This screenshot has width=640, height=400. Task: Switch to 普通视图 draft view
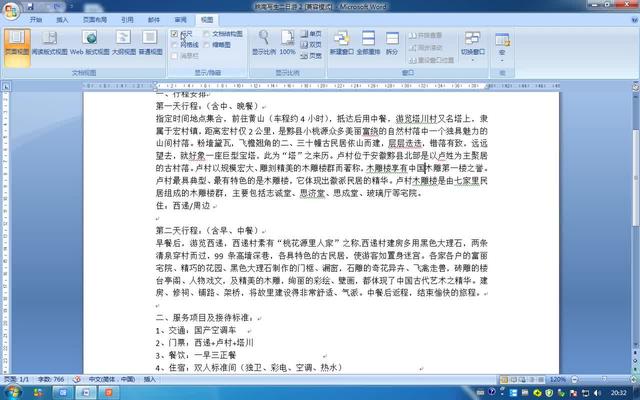point(150,44)
